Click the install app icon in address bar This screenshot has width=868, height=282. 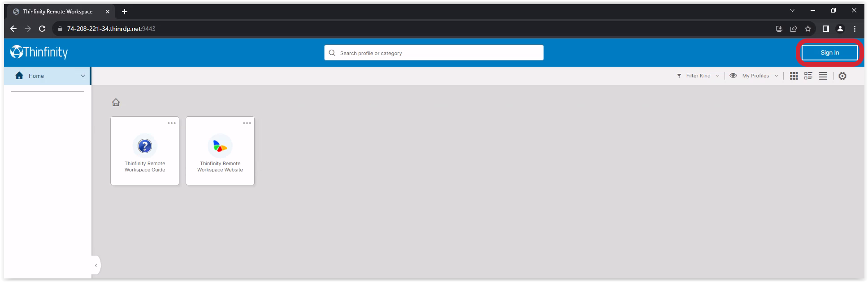coord(779,29)
